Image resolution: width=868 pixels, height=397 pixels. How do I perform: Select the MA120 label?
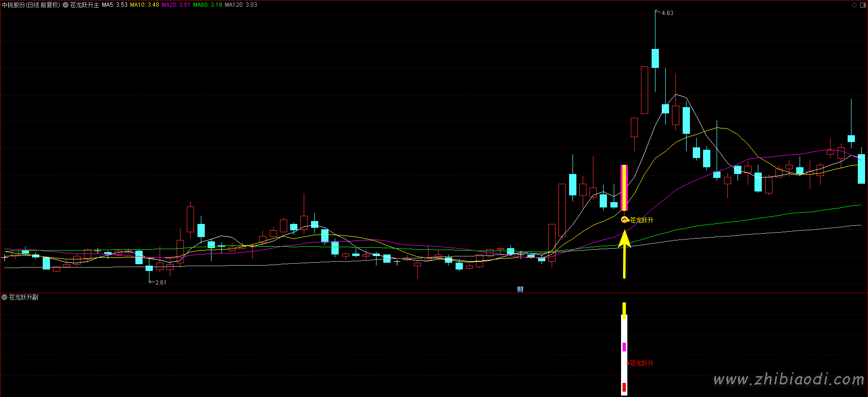pyautogui.click(x=241, y=5)
